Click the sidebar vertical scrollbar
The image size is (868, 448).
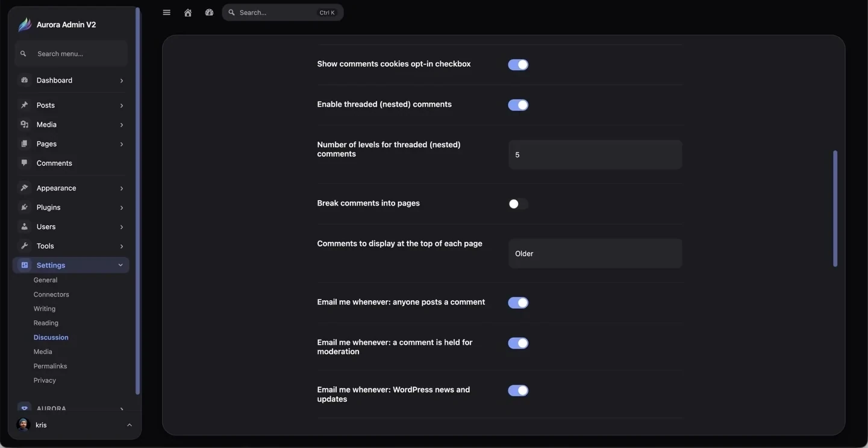tap(137, 201)
